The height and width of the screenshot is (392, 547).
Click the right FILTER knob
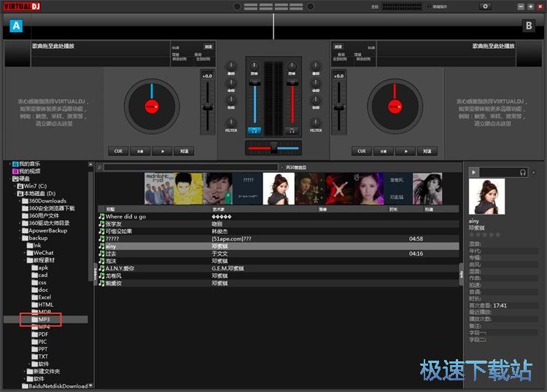tap(316, 122)
